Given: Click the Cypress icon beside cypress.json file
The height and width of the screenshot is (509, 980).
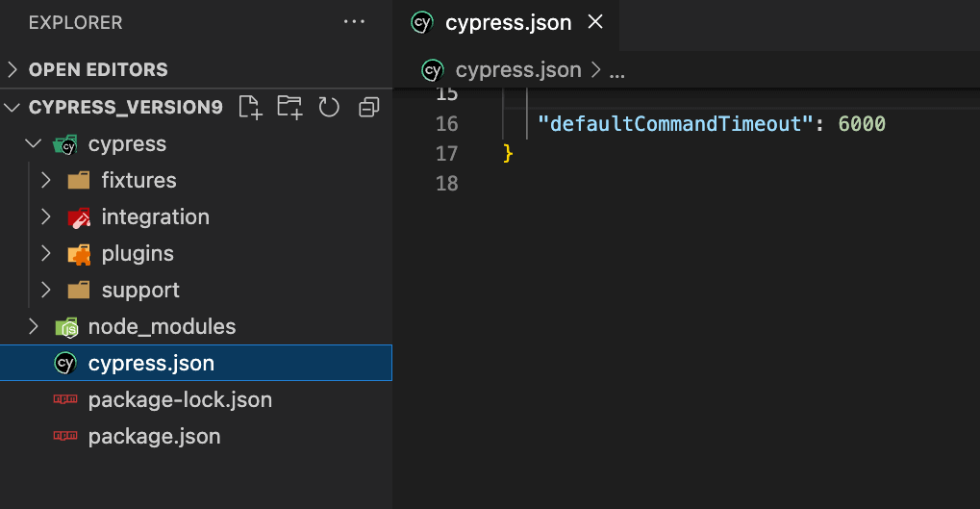Looking at the screenshot, I should tap(65, 364).
